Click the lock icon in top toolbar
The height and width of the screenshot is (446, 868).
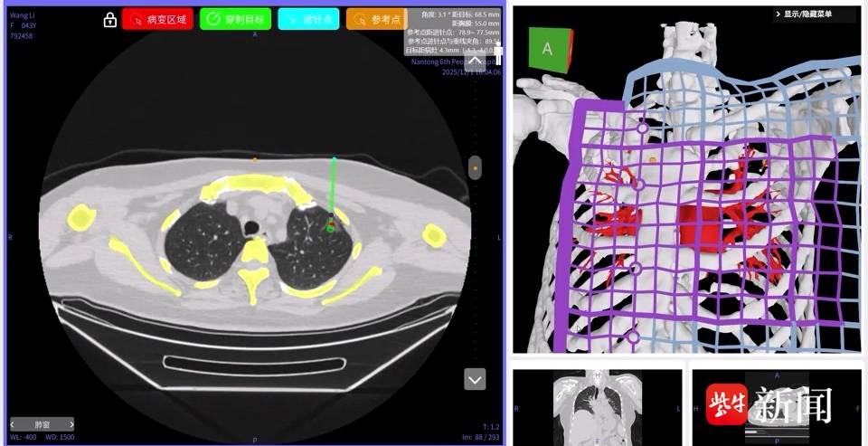(109, 20)
